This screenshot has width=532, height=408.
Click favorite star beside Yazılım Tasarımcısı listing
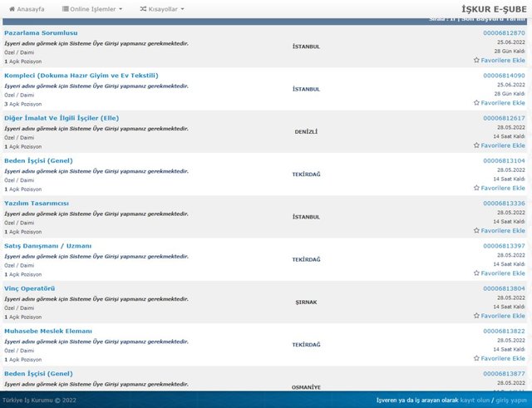point(476,231)
